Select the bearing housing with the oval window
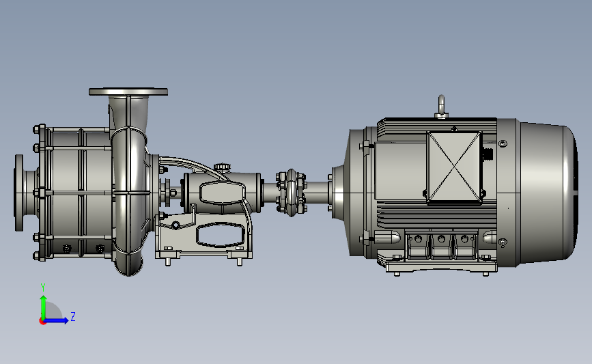 tap(222, 193)
